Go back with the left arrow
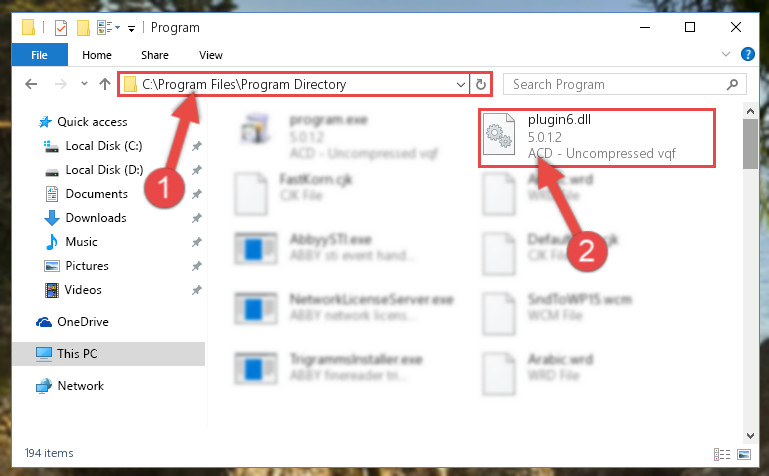 coord(31,84)
